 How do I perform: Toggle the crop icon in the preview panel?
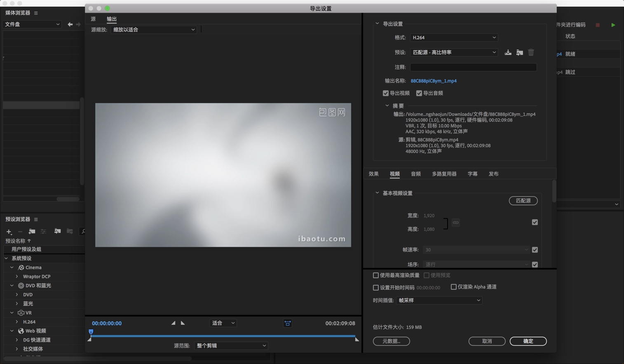[x=288, y=323]
